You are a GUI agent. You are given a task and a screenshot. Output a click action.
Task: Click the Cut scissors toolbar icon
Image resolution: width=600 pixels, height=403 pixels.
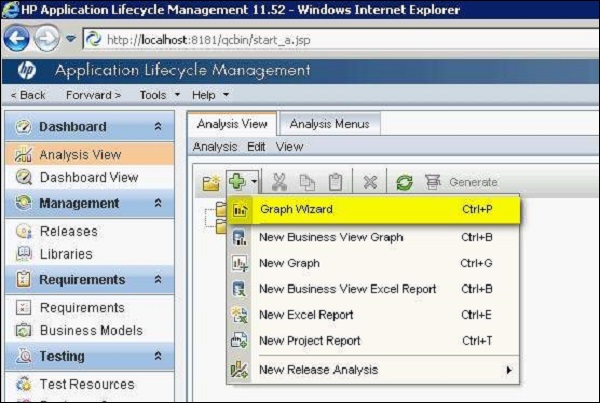[280, 182]
